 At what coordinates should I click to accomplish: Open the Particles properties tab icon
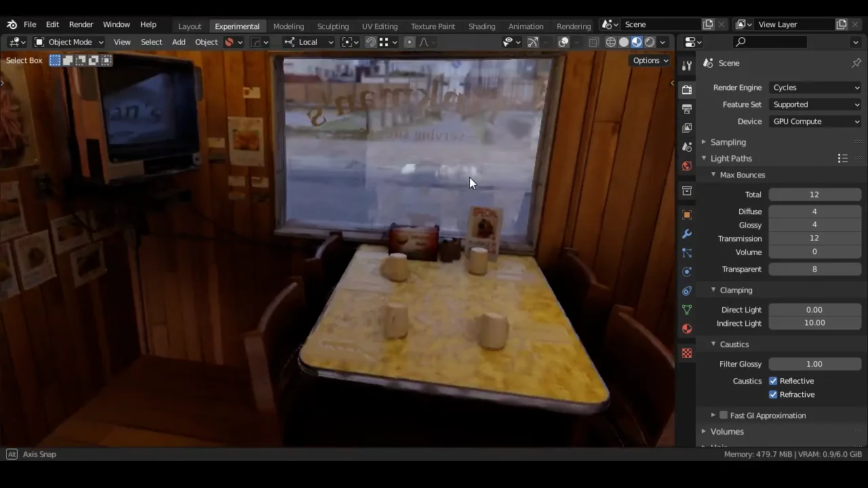point(687,253)
